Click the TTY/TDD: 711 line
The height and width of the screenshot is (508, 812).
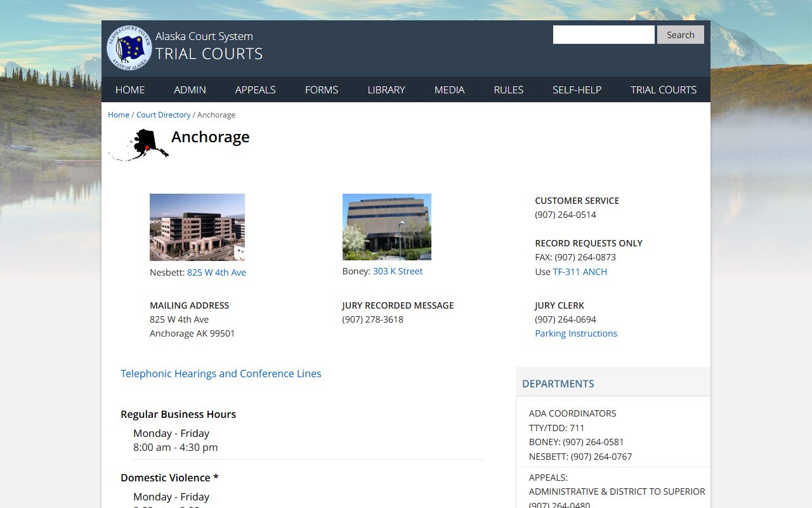point(557,428)
